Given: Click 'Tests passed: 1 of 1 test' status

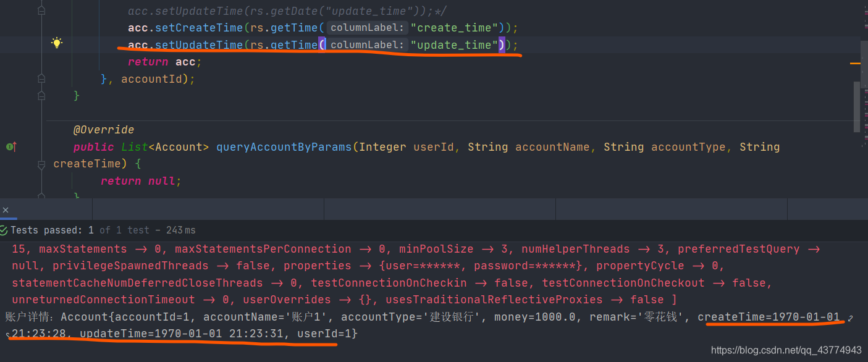Looking at the screenshot, I should (x=80, y=230).
